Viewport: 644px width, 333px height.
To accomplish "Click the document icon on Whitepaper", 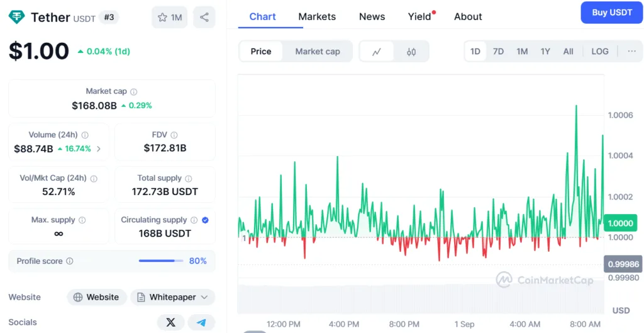I will [141, 297].
